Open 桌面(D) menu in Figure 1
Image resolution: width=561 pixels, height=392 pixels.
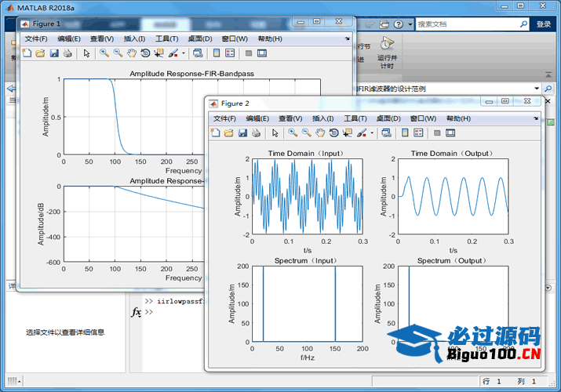200,38
